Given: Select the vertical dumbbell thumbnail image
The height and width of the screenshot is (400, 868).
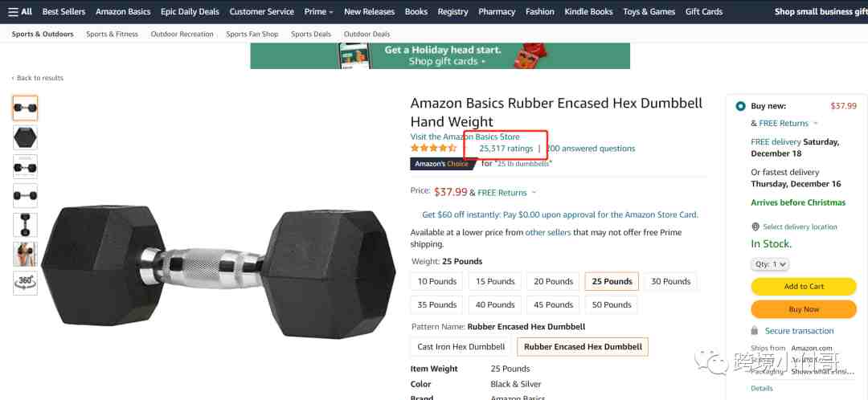Looking at the screenshot, I should pos(26,225).
